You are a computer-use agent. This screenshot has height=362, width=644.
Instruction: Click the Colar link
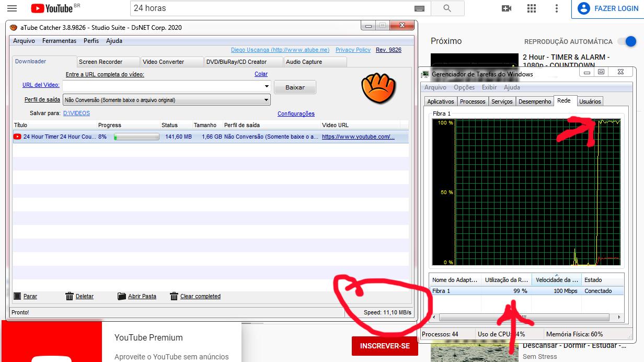(x=261, y=74)
